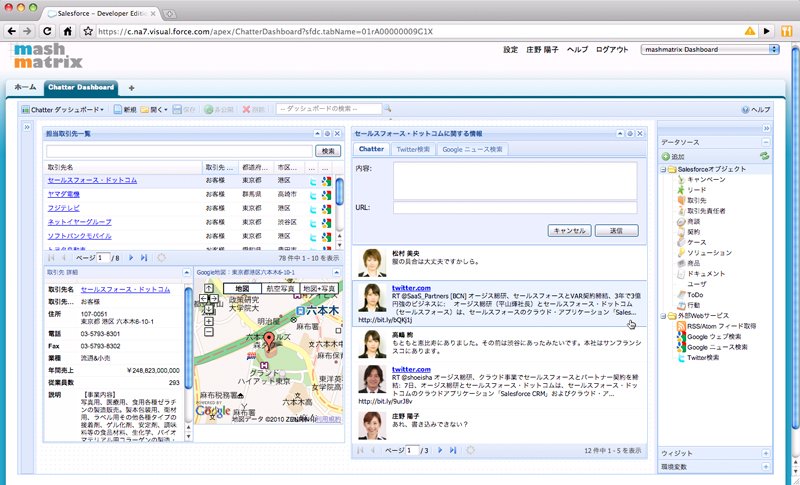Expand the 環境変数 section

point(765,467)
